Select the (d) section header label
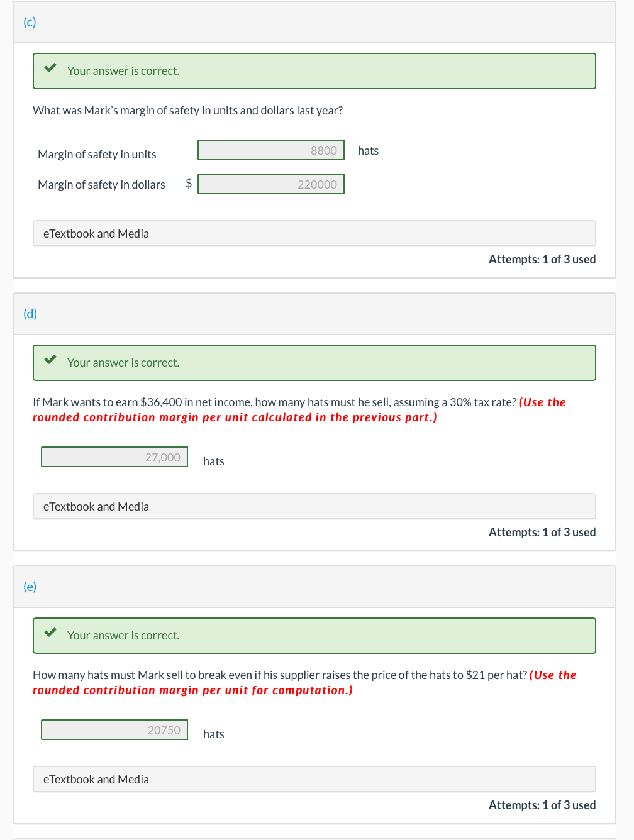Viewport: 634px width, 840px height. [30, 314]
